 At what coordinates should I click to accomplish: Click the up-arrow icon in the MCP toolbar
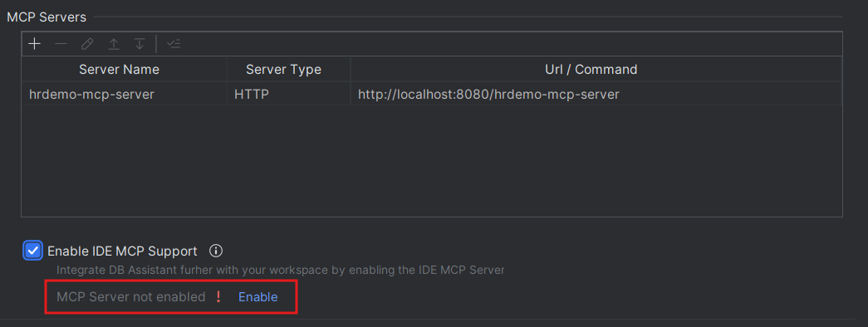click(x=114, y=44)
